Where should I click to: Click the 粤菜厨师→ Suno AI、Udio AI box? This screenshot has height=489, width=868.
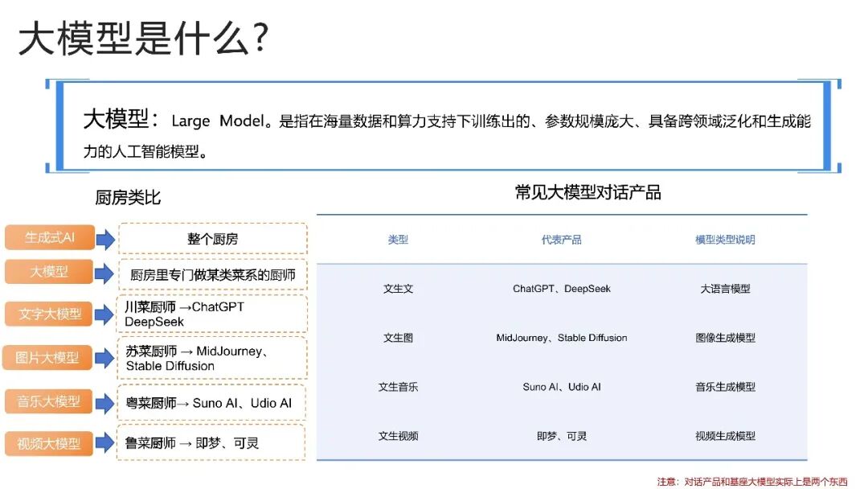211,403
